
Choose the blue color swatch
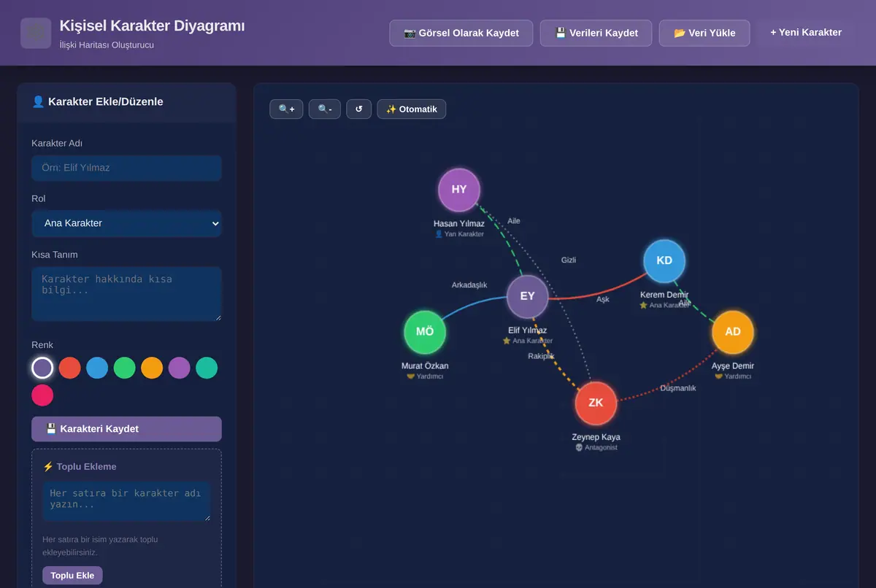pos(97,368)
